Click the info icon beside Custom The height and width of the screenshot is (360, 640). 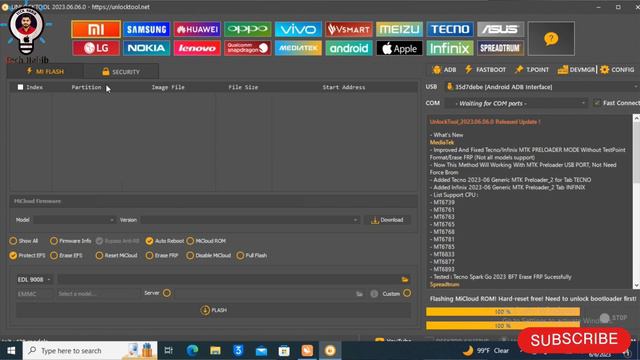pos(374,294)
